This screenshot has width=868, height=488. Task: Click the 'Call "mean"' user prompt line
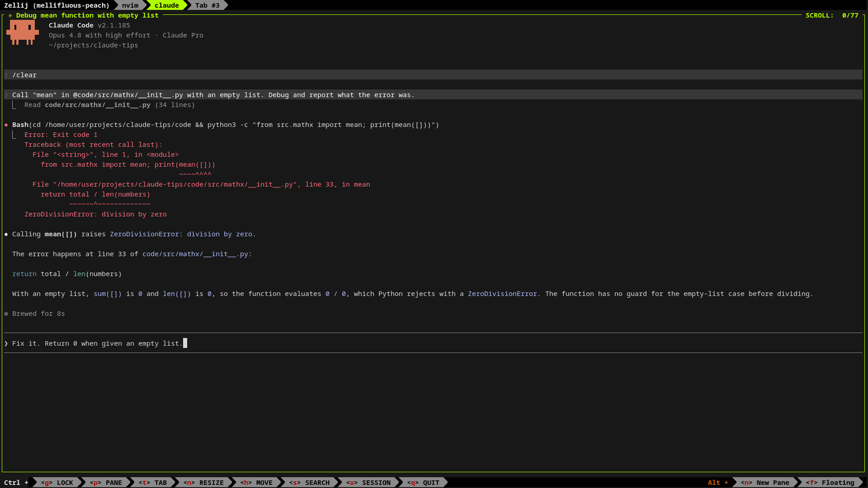coord(433,95)
